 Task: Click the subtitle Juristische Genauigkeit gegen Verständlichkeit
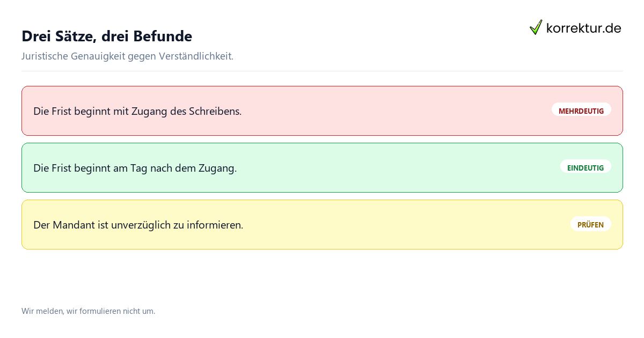(x=127, y=56)
